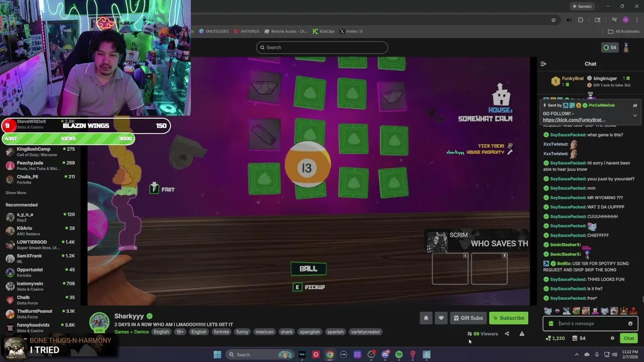Viewport: 644px width, 362px height.
Task: Open iceinmyvein recommended channel
Action: (40, 286)
